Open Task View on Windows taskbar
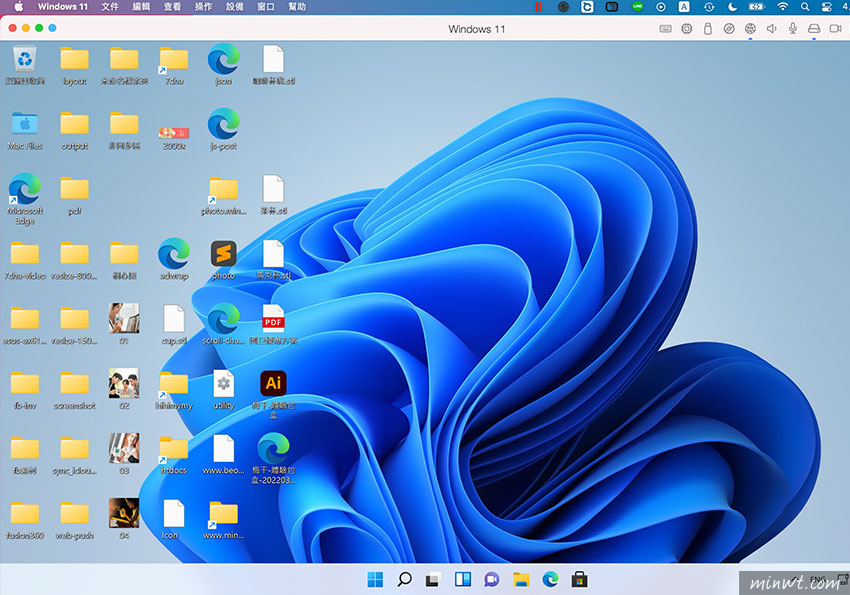 tap(433, 580)
